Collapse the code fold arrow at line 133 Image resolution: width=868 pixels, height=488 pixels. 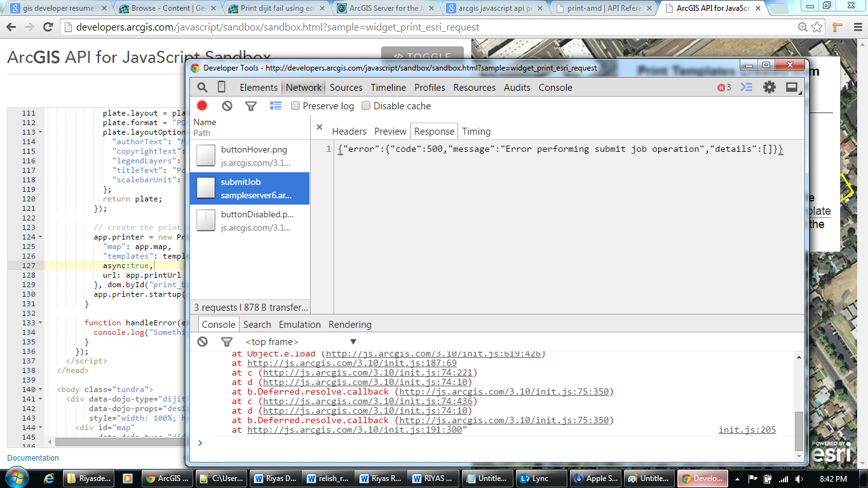point(41,323)
